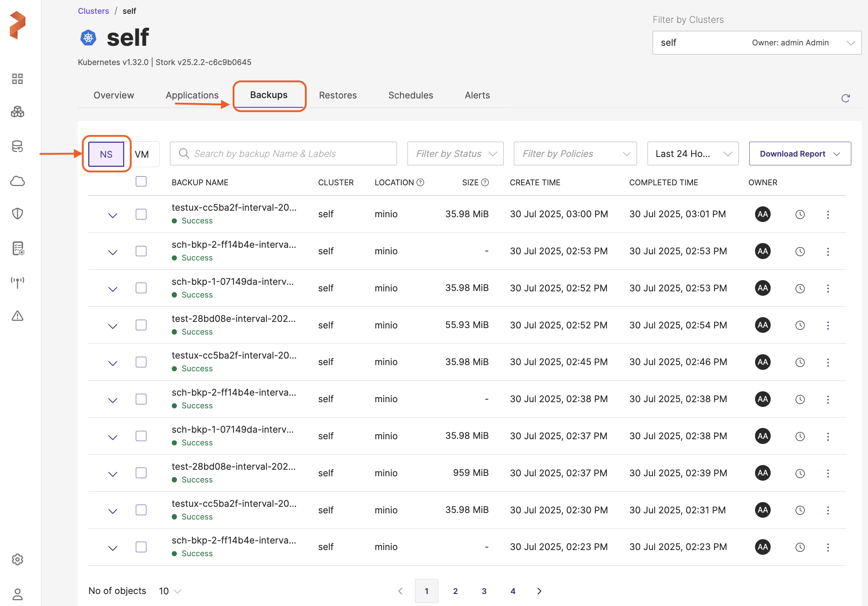
Task: Click the cloud settings icon in sidebar
Action: click(17, 181)
